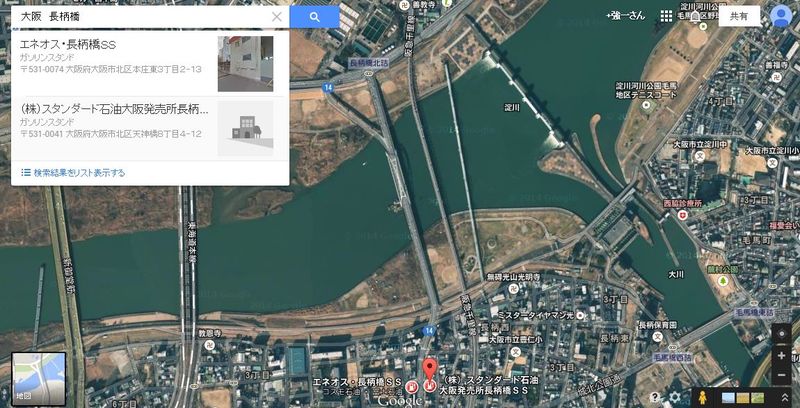Viewport: 800px width, 408px height.
Task: Zoom out with the minus button
Action: pyautogui.click(x=781, y=375)
